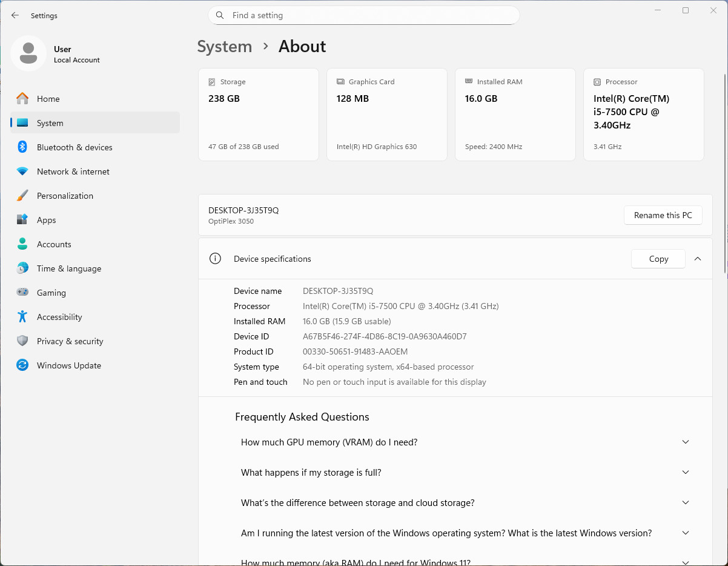Open the Processor i5-7500 card
This screenshot has height=566, width=728.
[644, 115]
